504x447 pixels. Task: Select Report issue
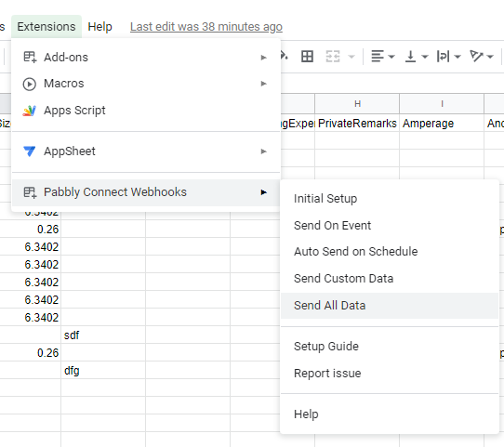point(390,374)
